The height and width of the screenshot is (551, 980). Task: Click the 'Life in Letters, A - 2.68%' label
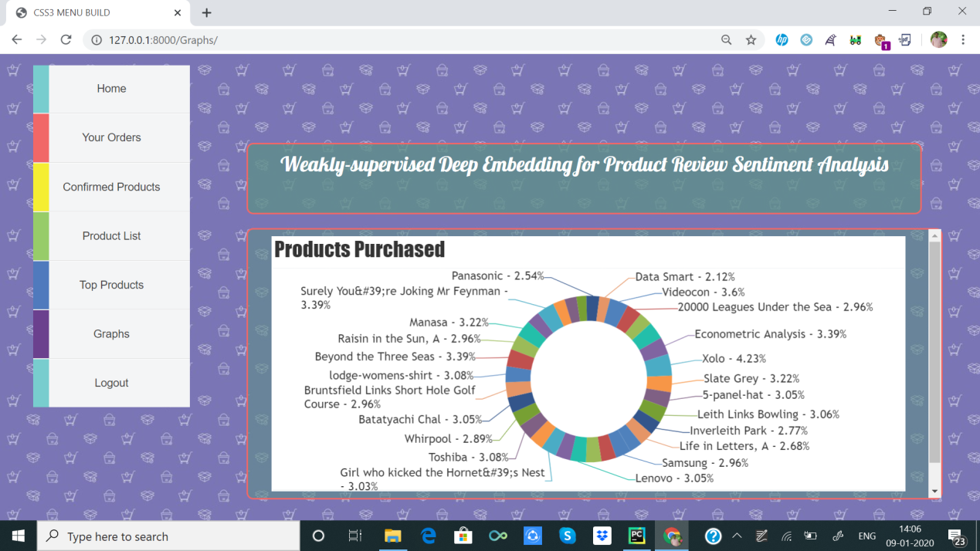click(x=744, y=446)
